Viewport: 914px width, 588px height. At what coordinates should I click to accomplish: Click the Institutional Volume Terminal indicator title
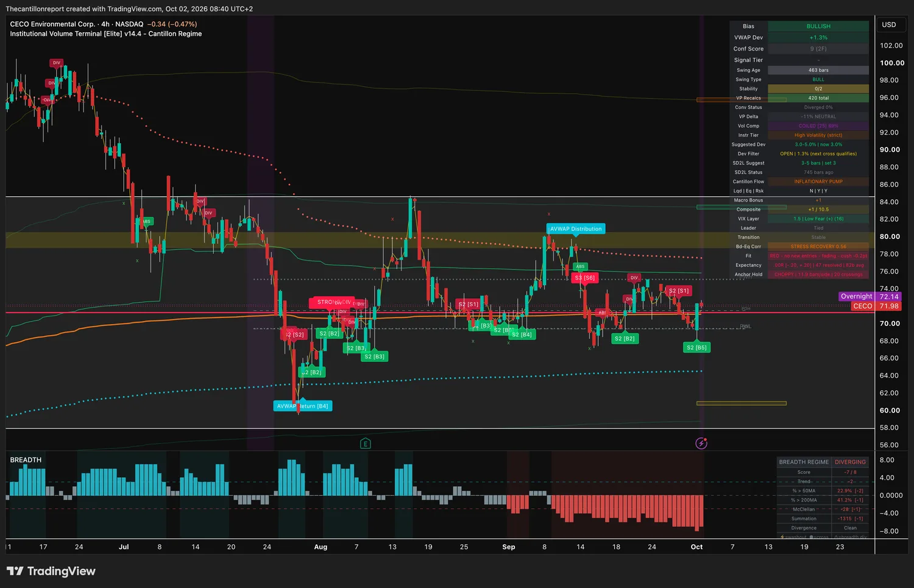click(106, 34)
